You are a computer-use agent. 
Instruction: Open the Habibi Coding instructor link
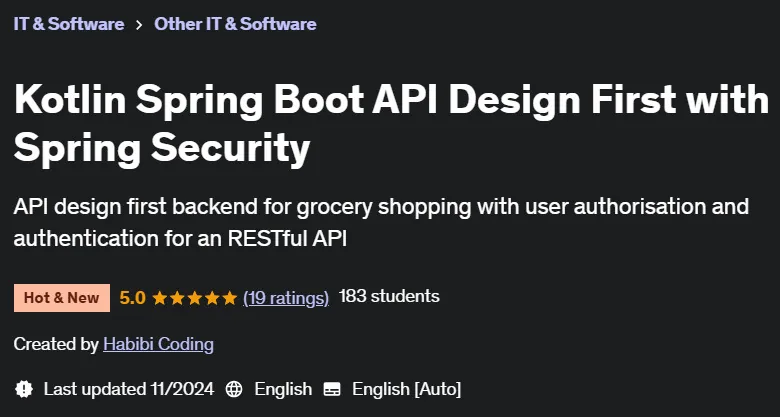(158, 344)
